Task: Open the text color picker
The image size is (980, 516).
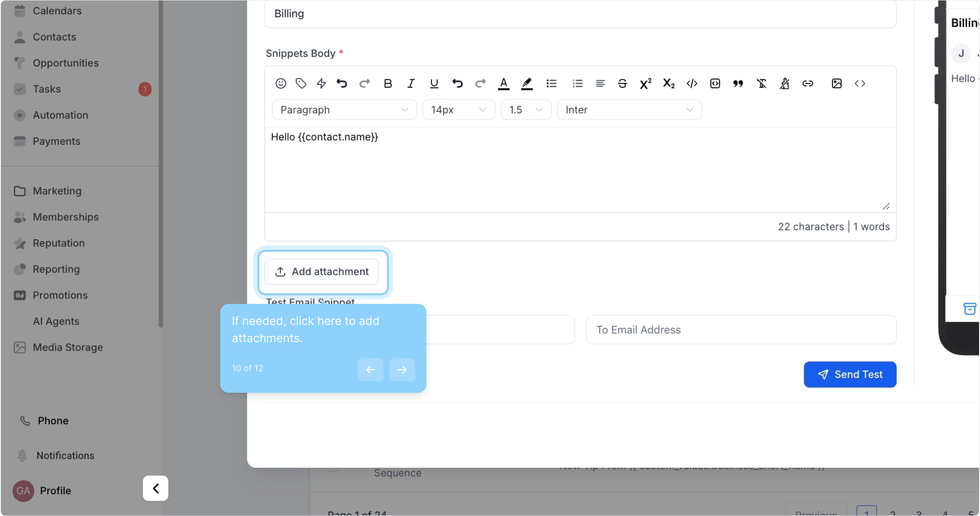Action: tap(503, 84)
